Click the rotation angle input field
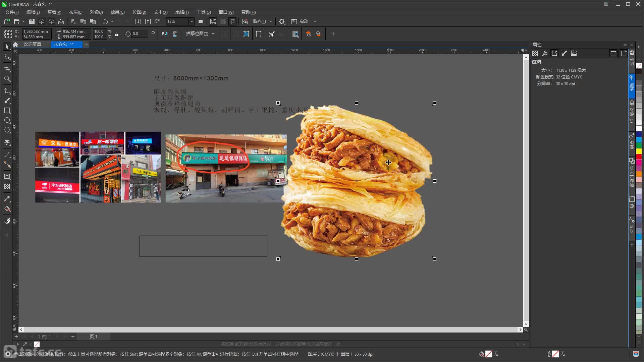The width and height of the screenshot is (644, 362). tap(140, 34)
